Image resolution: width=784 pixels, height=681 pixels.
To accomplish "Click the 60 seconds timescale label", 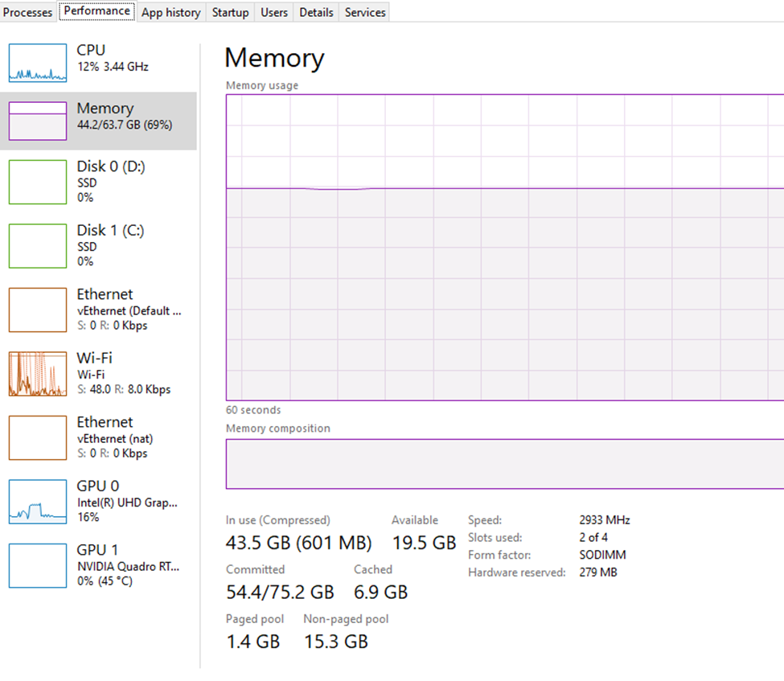I will (252, 410).
